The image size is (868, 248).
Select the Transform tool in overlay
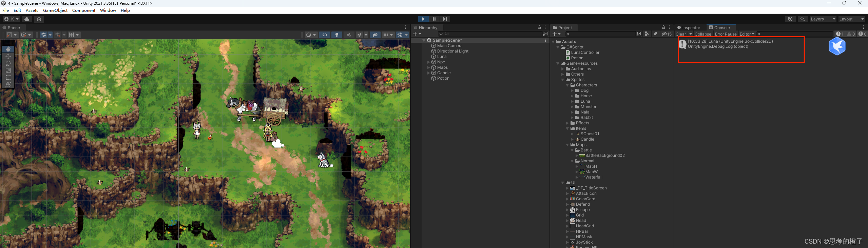pyautogui.click(x=8, y=85)
